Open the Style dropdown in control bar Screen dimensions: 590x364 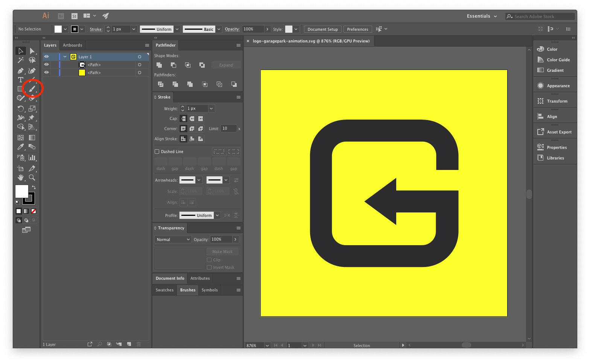[296, 29]
